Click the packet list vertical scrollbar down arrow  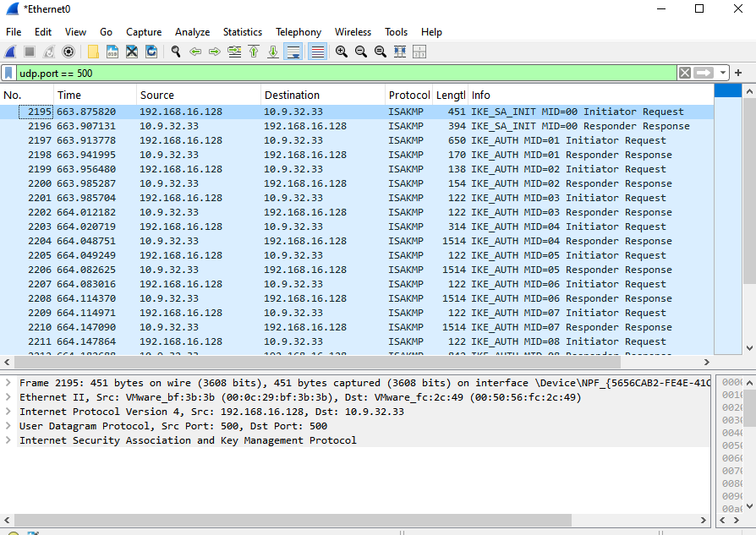(749, 348)
